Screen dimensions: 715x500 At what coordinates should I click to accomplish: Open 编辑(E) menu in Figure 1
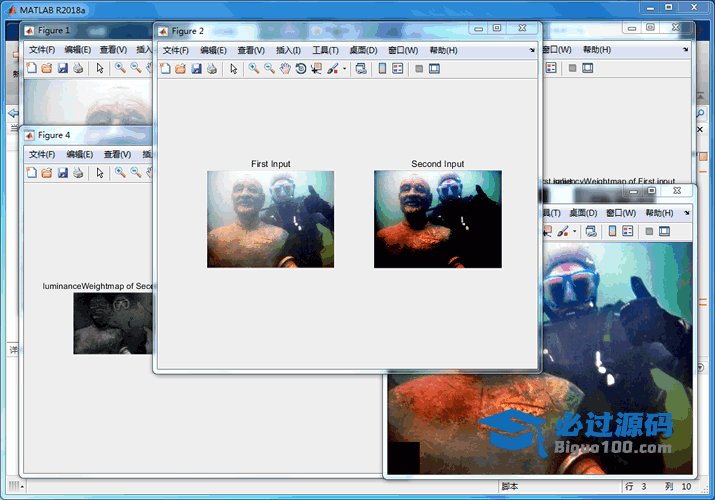pos(79,49)
